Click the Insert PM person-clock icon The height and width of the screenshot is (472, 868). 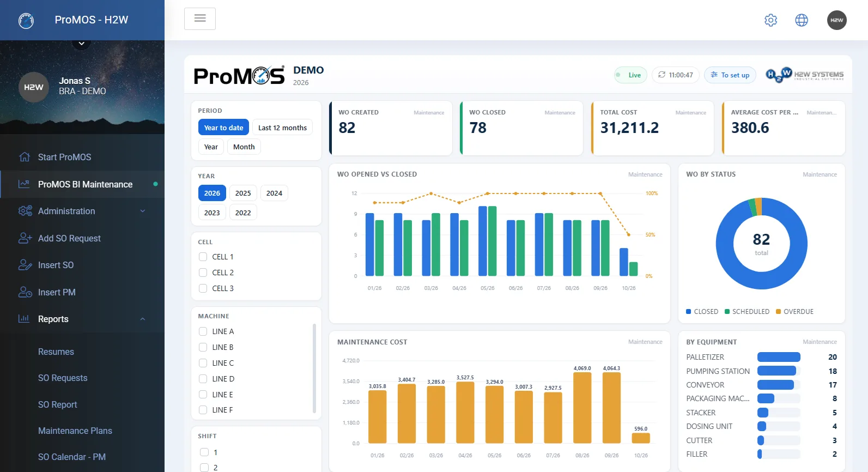[25, 292]
